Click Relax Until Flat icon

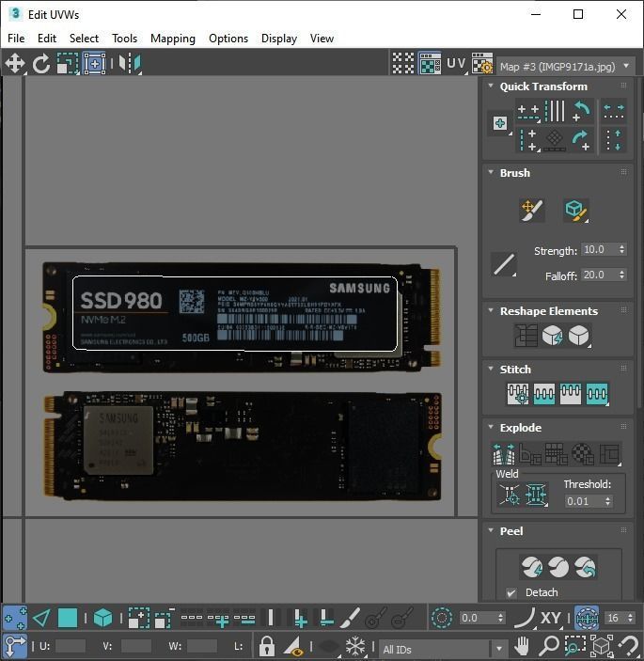(552, 336)
